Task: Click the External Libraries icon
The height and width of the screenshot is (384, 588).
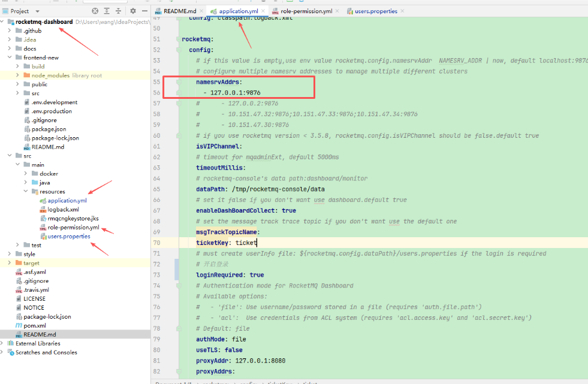Action: (x=11, y=343)
